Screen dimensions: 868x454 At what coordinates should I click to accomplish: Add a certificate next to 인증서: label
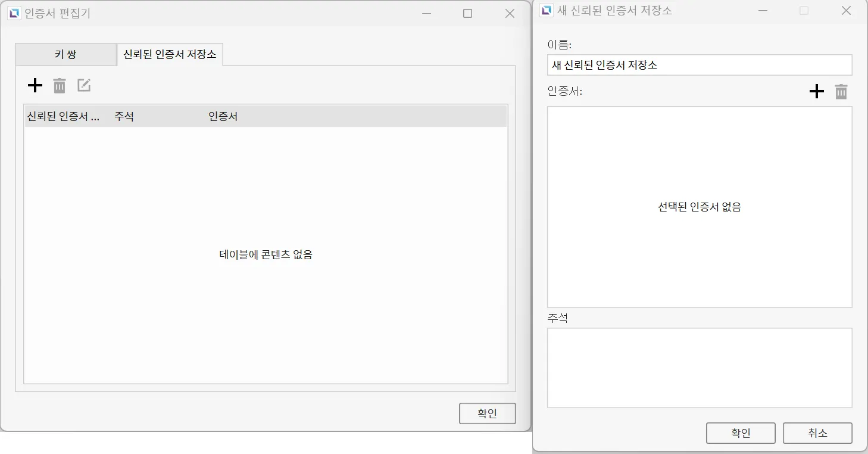click(x=816, y=92)
